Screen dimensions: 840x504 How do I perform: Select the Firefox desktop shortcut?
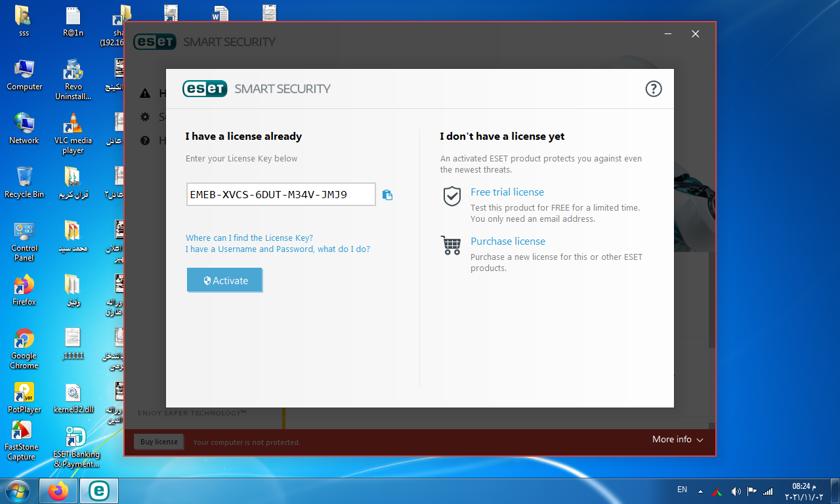[24, 290]
